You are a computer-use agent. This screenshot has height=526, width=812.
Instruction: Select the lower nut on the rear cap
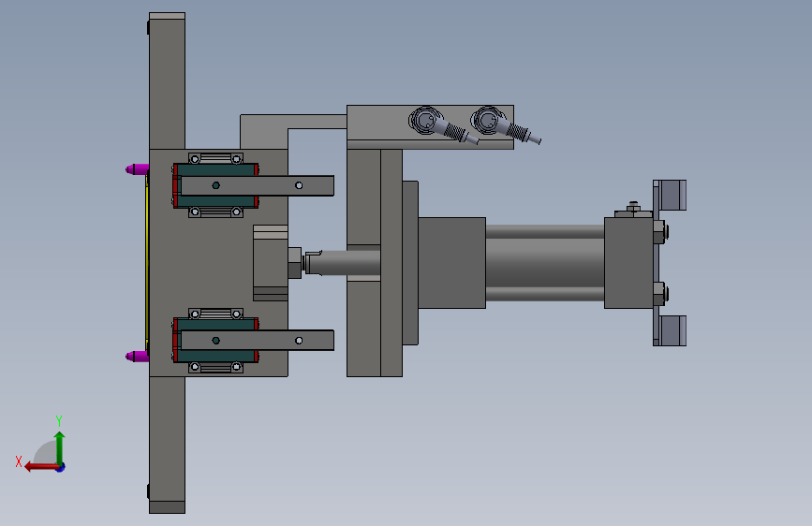click(x=659, y=294)
